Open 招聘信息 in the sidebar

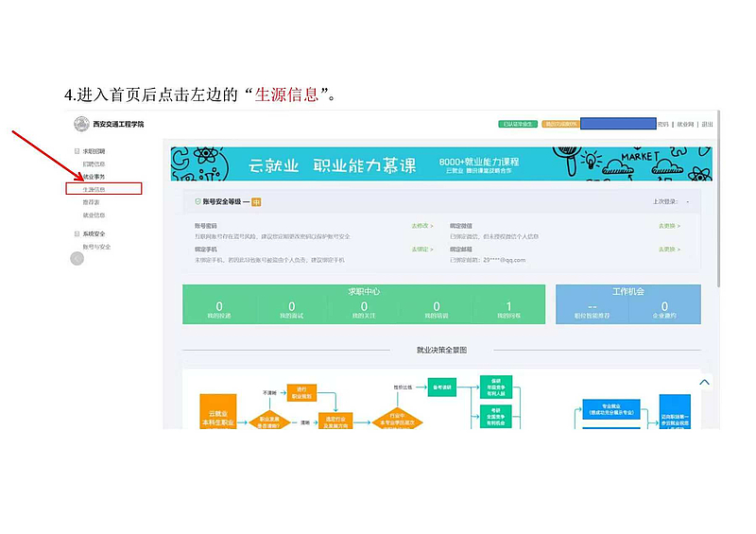pos(94,164)
